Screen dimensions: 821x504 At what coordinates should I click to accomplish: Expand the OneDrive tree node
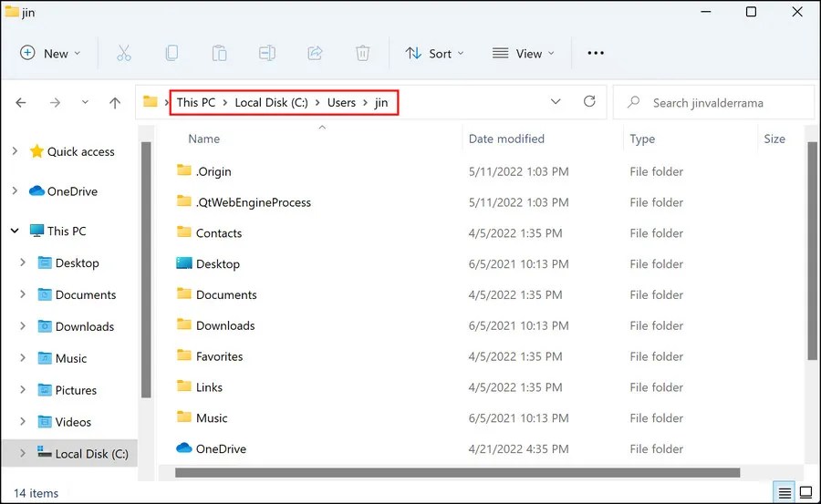pyautogui.click(x=15, y=191)
